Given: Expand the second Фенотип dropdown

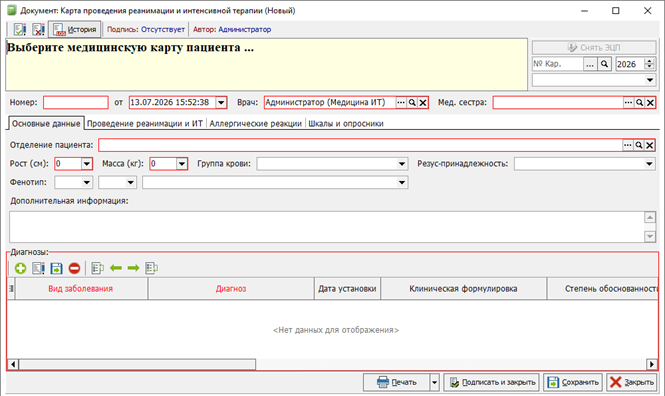Looking at the screenshot, I should pyautogui.click(x=131, y=182).
